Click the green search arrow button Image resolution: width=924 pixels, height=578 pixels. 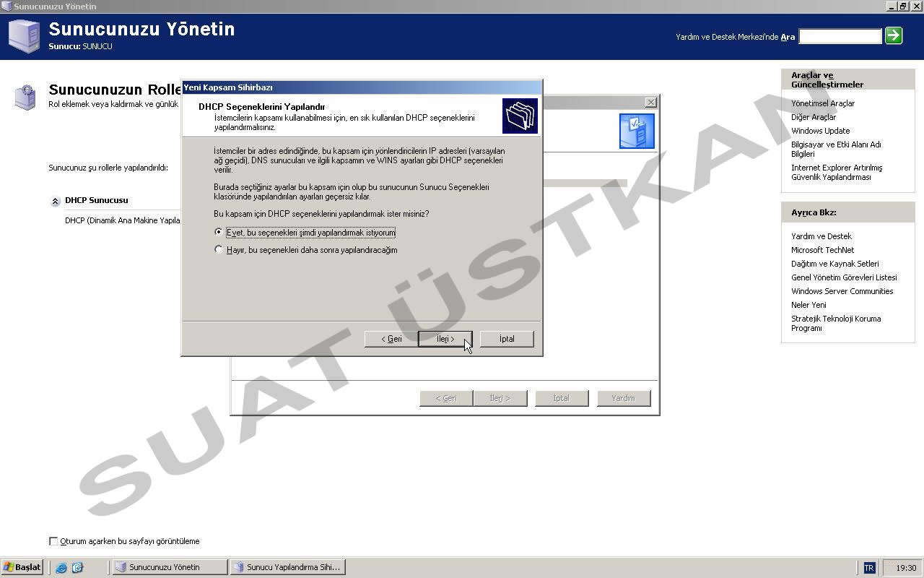coord(894,35)
